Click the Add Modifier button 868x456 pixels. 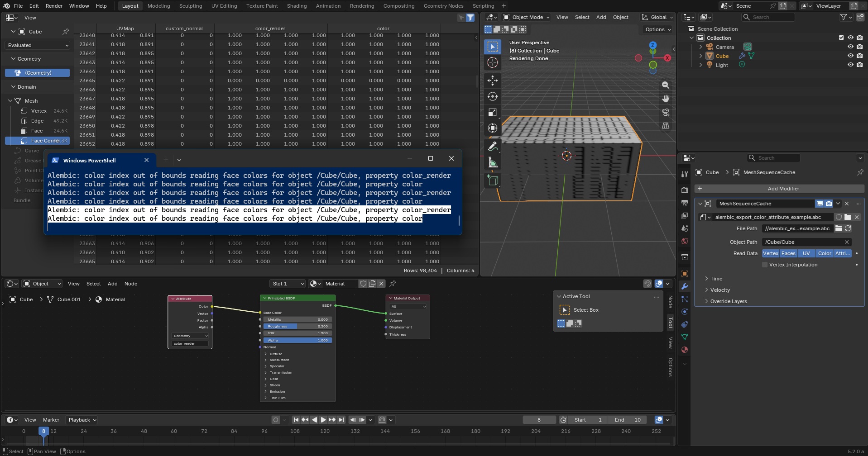pyautogui.click(x=780, y=189)
